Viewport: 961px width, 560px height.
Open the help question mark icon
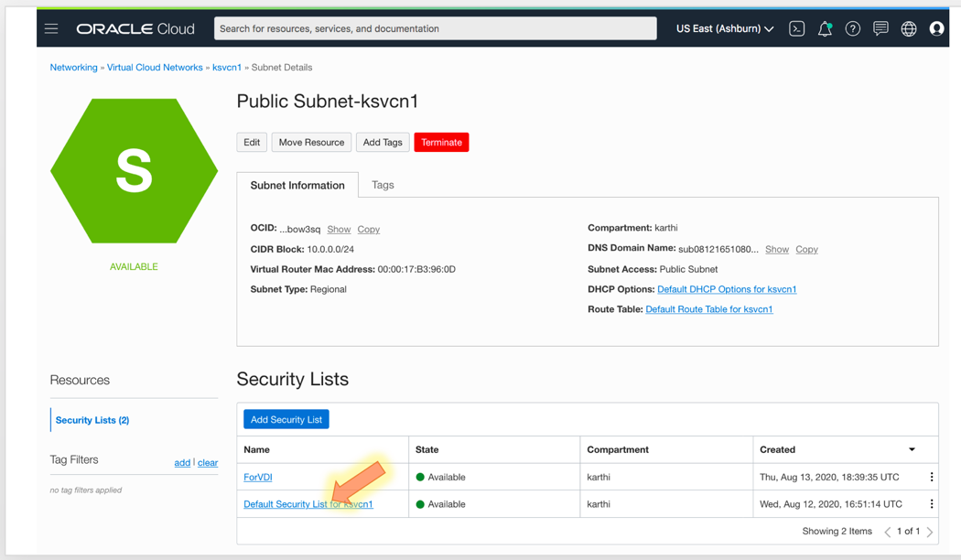pyautogui.click(x=852, y=28)
